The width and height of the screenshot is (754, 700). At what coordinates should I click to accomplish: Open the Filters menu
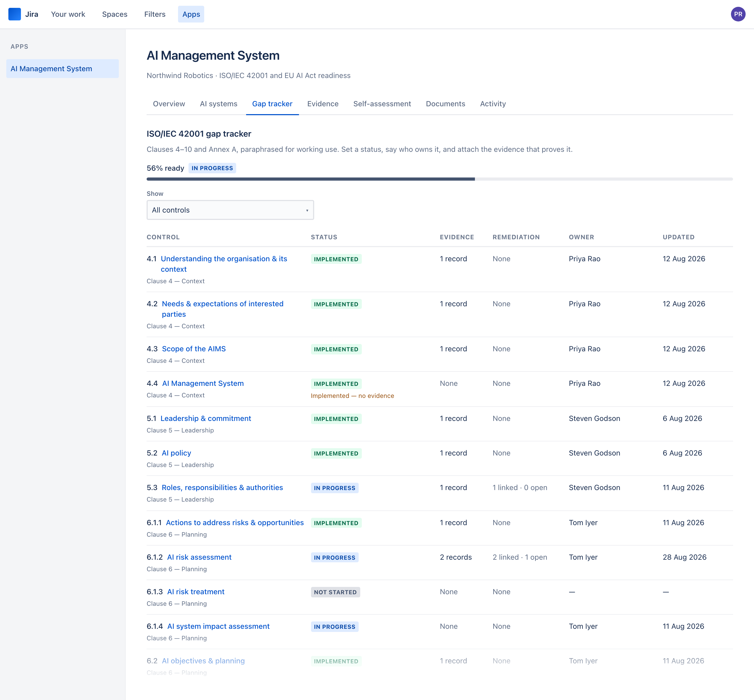(155, 14)
